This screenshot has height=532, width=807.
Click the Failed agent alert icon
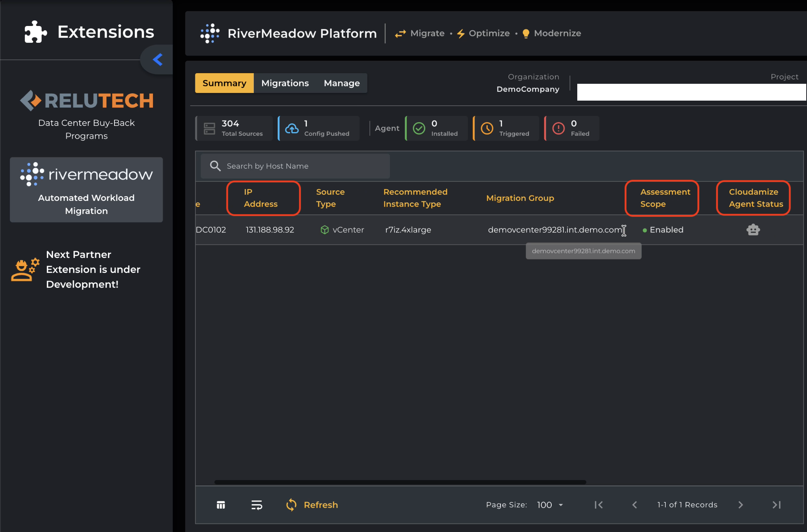tap(558, 128)
